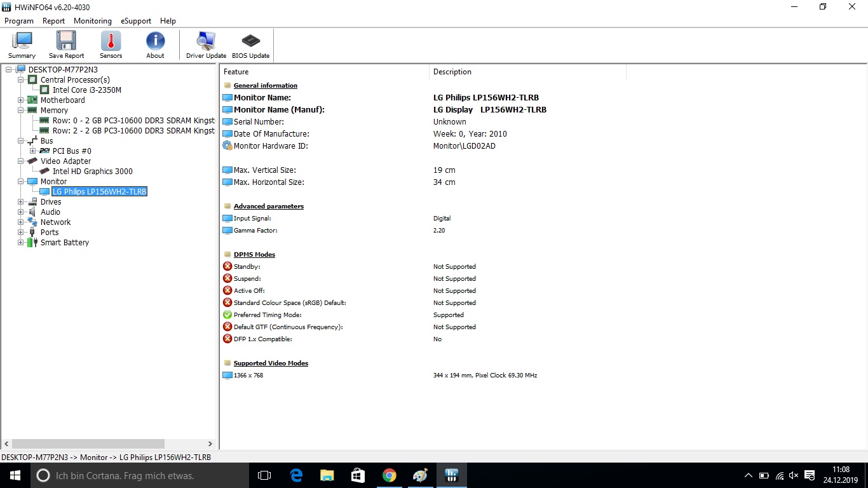Open the Microsoft Store taskbar icon
868x488 pixels.
pyautogui.click(x=358, y=475)
